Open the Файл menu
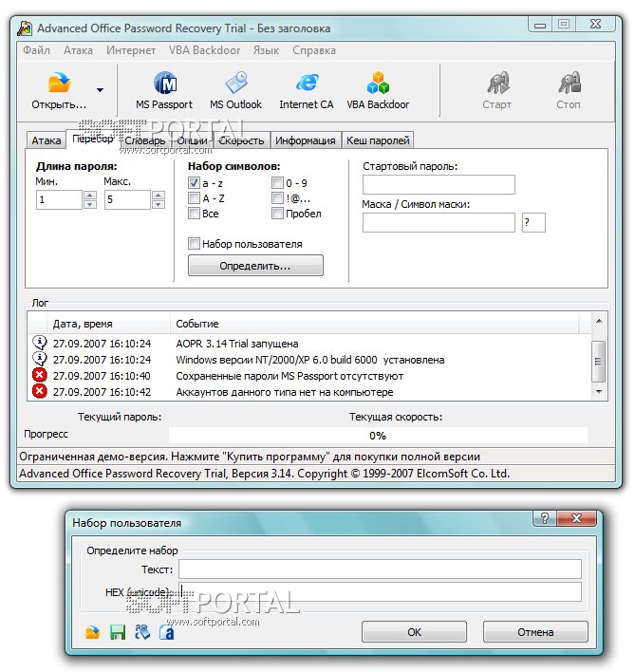The image size is (635, 672). [x=36, y=50]
